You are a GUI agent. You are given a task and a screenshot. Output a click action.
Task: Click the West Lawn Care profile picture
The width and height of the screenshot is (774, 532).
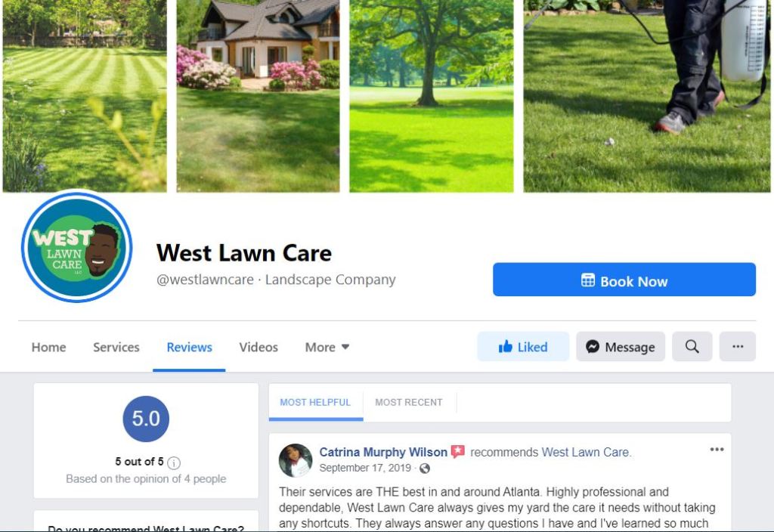[x=77, y=247]
